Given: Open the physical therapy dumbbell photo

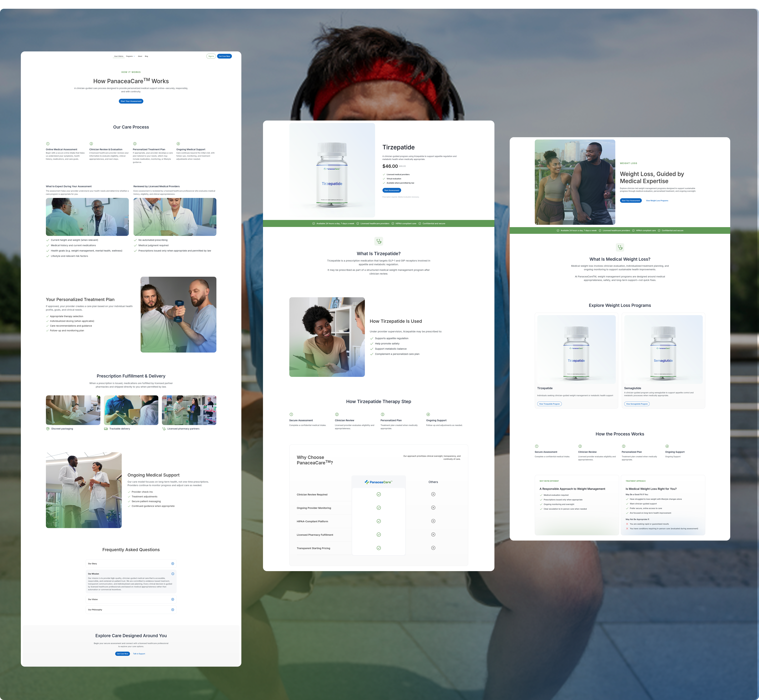Looking at the screenshot, I should click(178, 314).
